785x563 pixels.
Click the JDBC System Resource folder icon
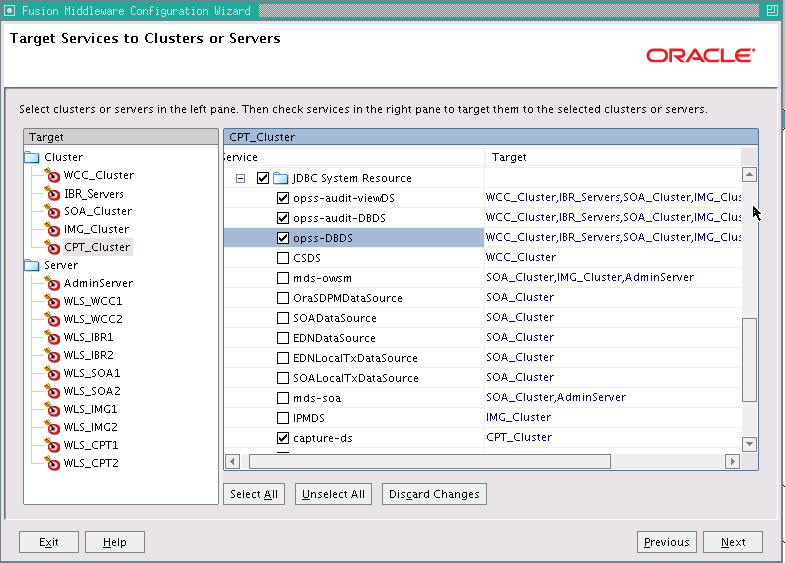click(x=280, y=178)
